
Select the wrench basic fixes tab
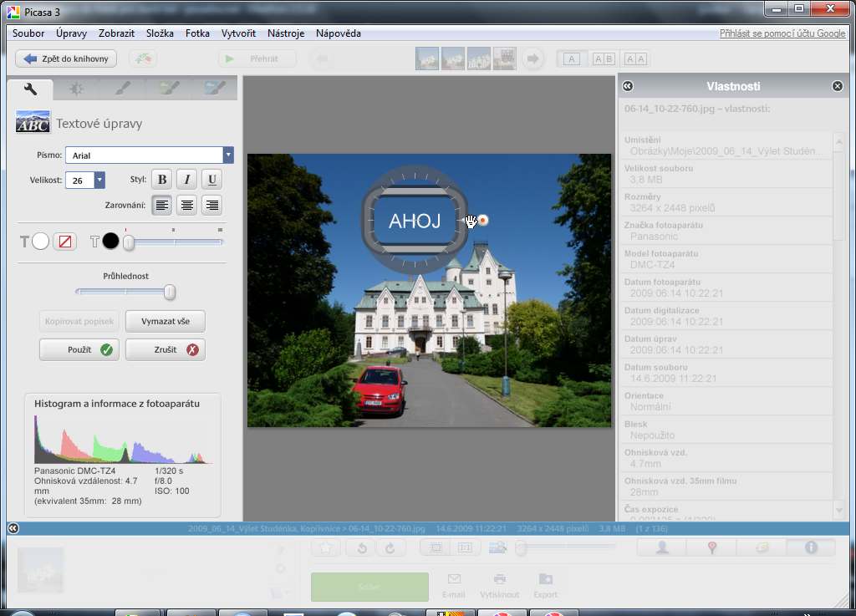tap(31, 89)
